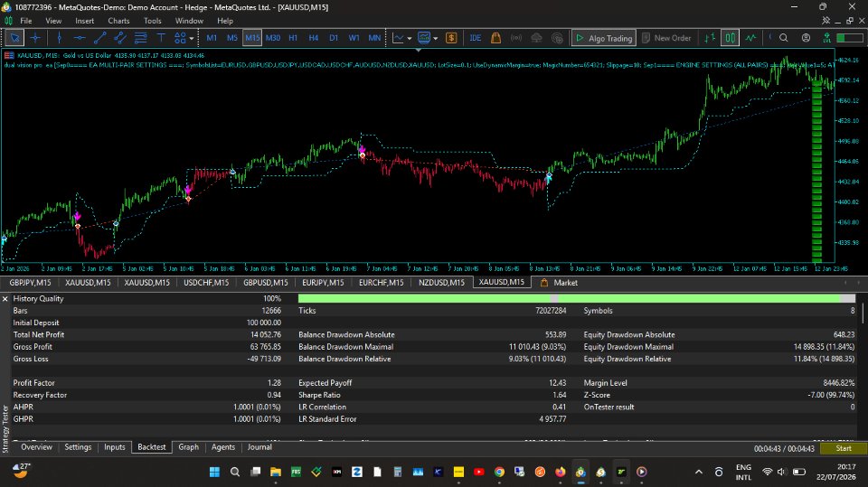Switch chart to W1 timeframe
Viewport: 868px width, 487px height.
[354, 38]
